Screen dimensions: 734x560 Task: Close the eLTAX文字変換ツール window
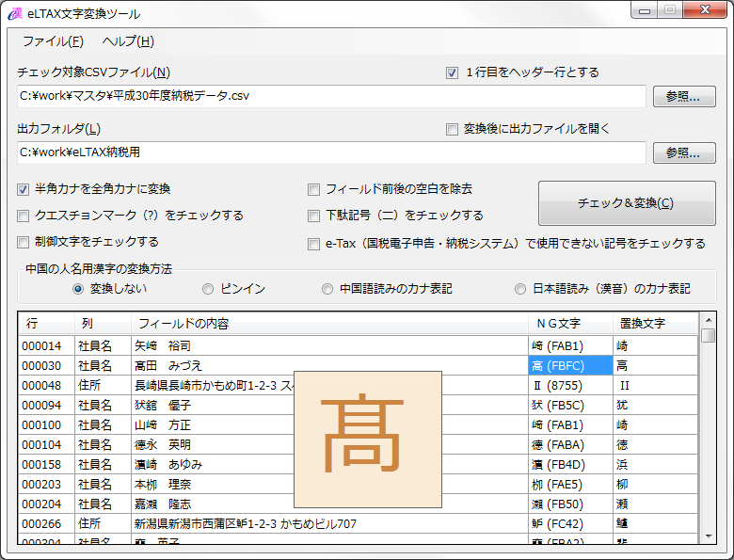[705, 9]
